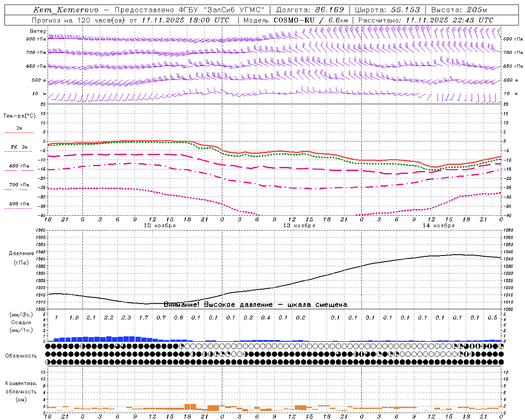Screen dimensions: 525x420
Task: Click the '850 гПа' entry in the temperature legend
Action: point(19,166)
